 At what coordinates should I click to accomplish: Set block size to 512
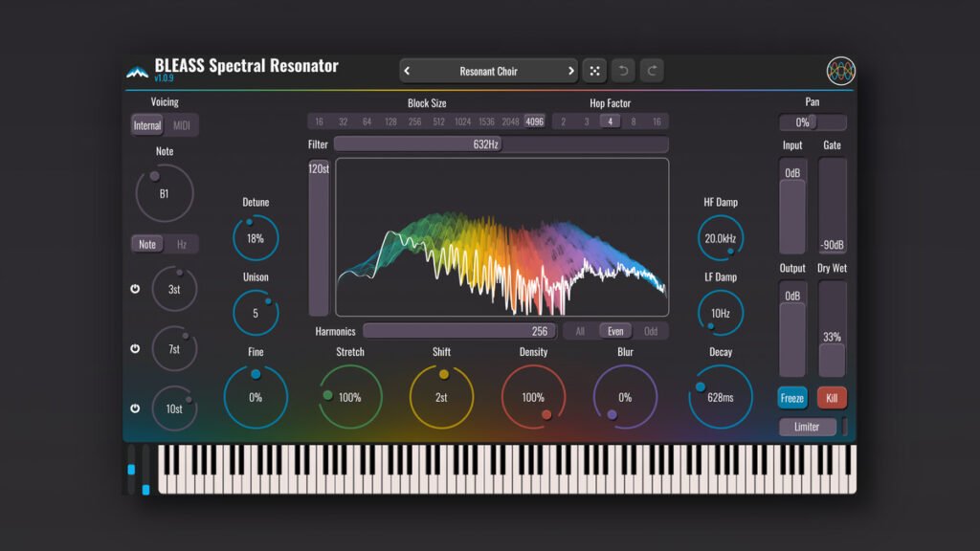click(x=438, y=121)
